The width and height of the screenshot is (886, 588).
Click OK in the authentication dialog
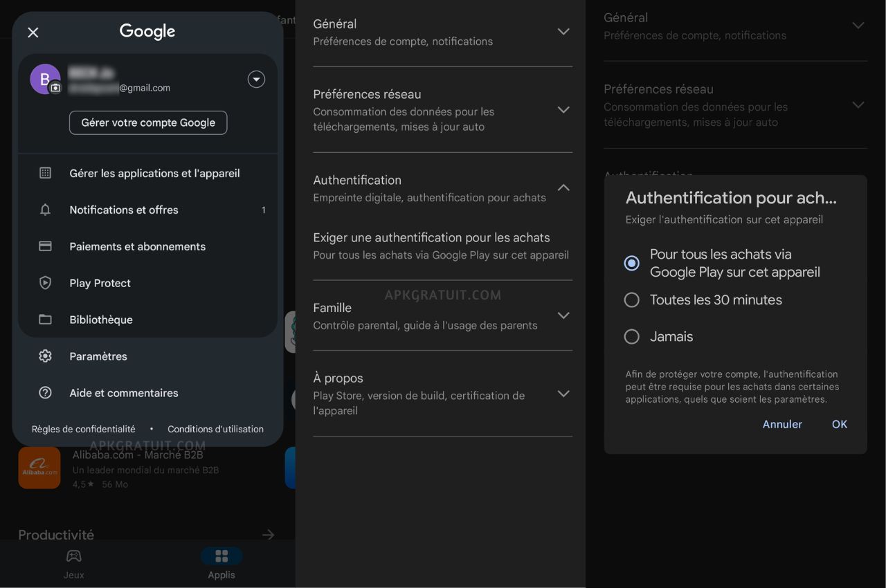click(840, 424)
